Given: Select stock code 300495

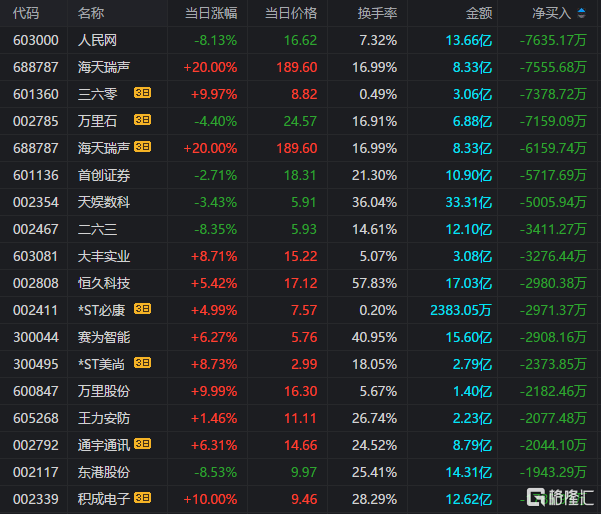Looking at the screenshot, I should click(36, 365).
